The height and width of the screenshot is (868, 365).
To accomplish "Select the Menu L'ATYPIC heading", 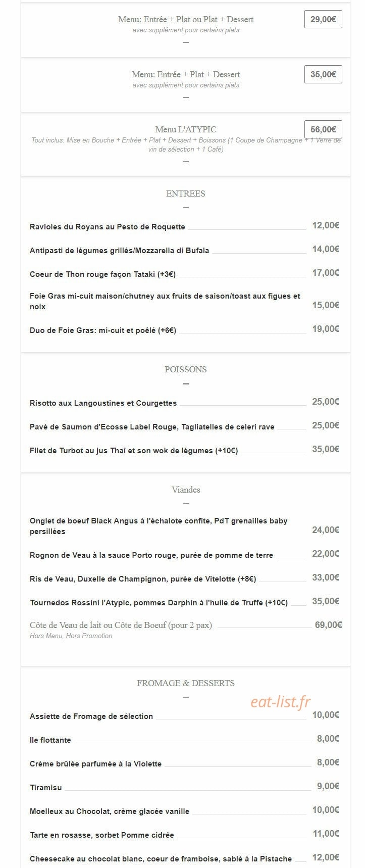I will [x=186, y=129].
